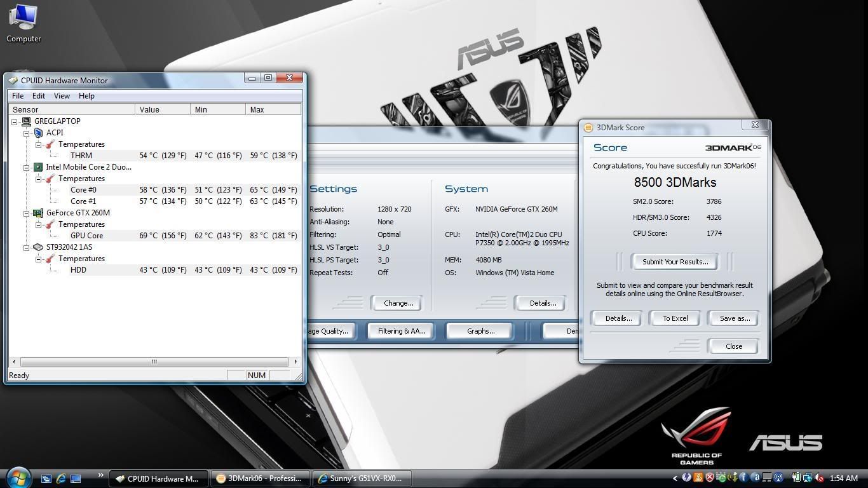This screenshot has width=868, height=488.
Task: Click the Show Desktop quick launch icon
Action: pyautogui.click(x=76, y=478)
